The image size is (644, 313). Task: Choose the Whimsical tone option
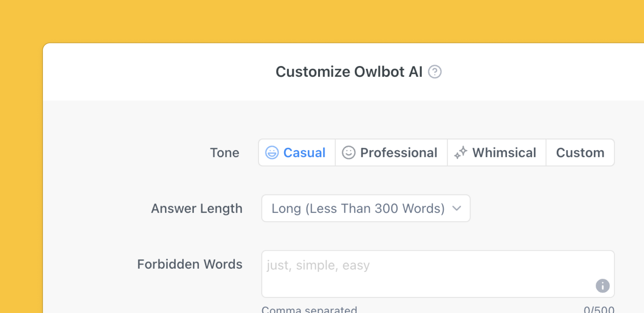[x=497, y=153]
